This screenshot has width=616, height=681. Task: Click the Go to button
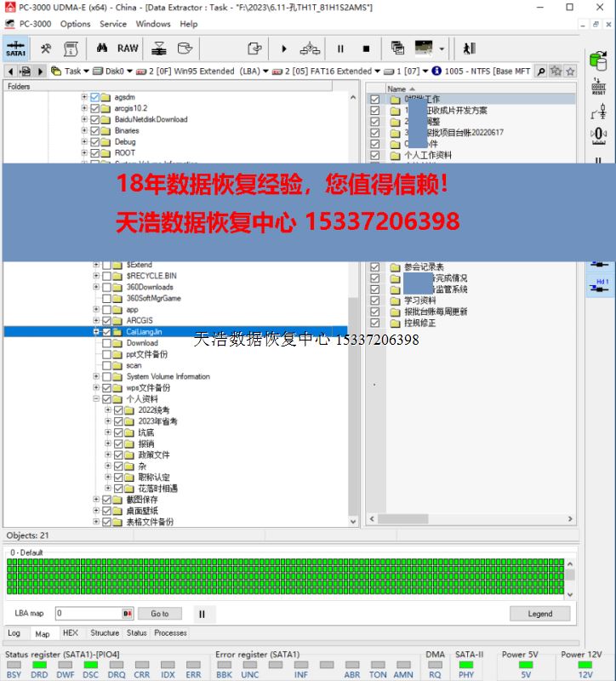(x=160, y=614)
